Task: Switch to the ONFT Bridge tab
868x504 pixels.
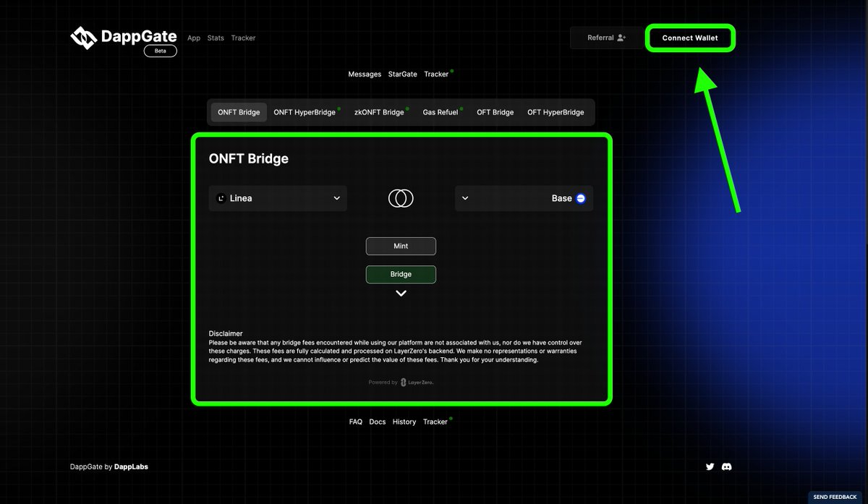Action: click(x=239, y=112)
